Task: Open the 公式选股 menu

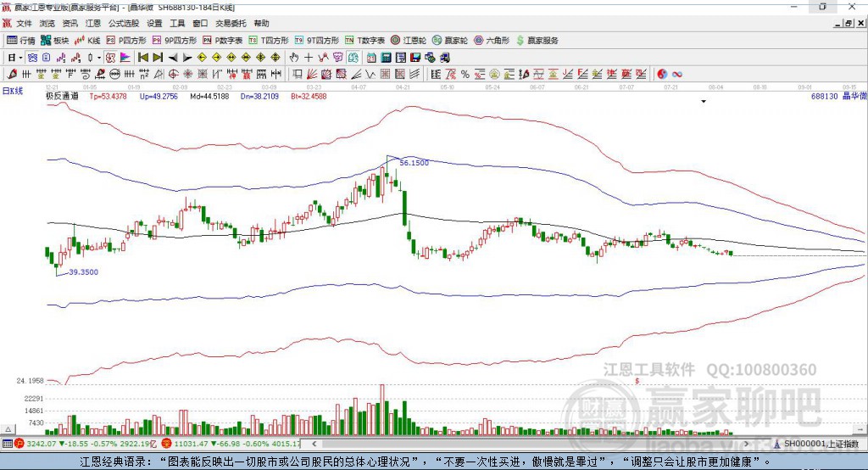Action: point(124,23)
